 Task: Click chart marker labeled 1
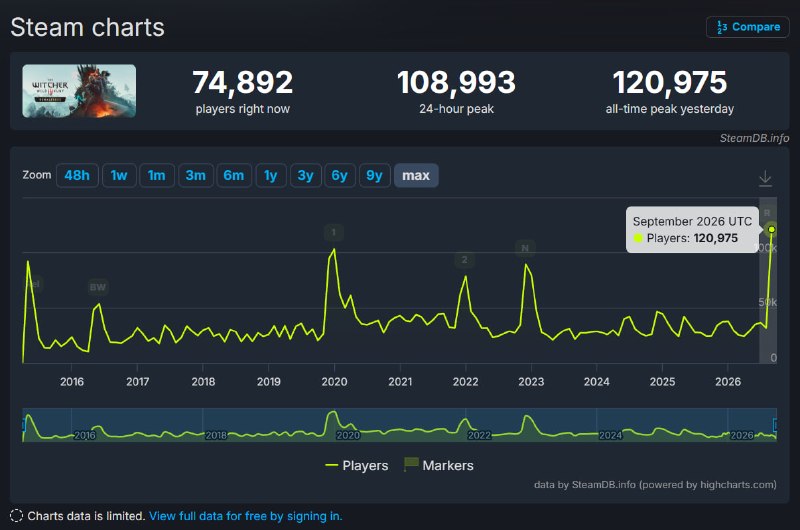(334, 233)
